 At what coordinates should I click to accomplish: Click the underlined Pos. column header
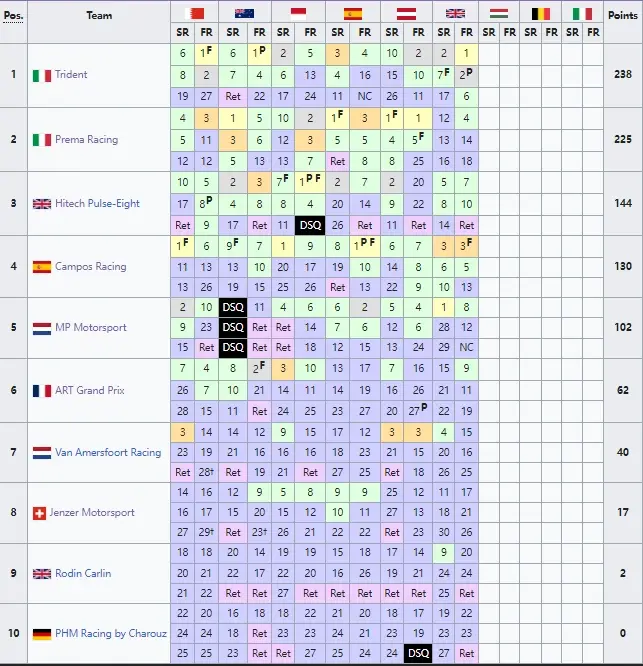13,16
